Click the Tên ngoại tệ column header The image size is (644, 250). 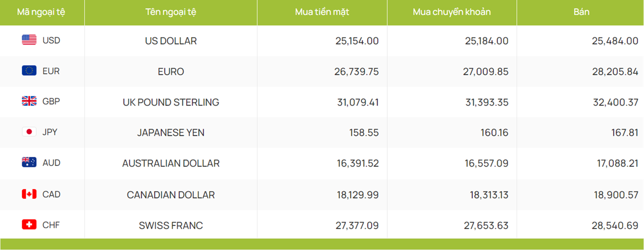click(171, 12)
